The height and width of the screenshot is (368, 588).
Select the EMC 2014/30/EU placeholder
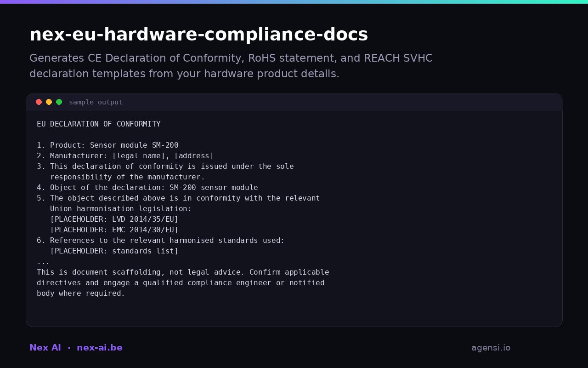pyautogui.click(x=114, y=230)
